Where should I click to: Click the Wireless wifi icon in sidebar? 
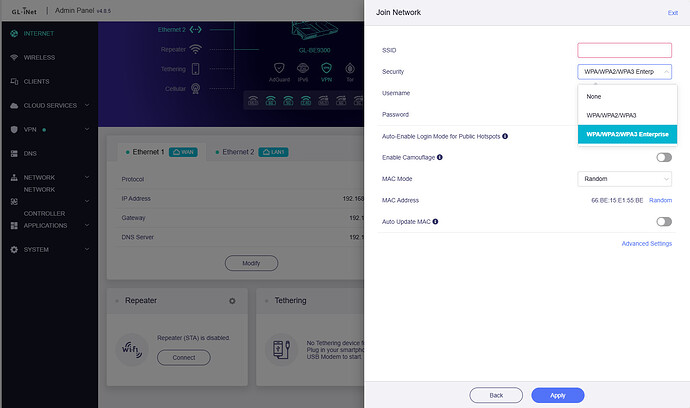point(14,57)
